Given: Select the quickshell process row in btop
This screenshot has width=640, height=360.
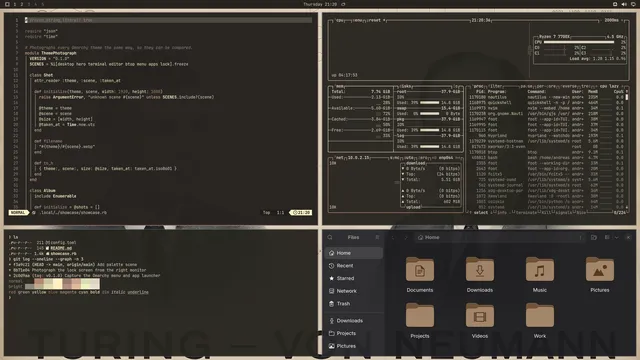Looking at the screenshot, I should click(x=546, y=102).
